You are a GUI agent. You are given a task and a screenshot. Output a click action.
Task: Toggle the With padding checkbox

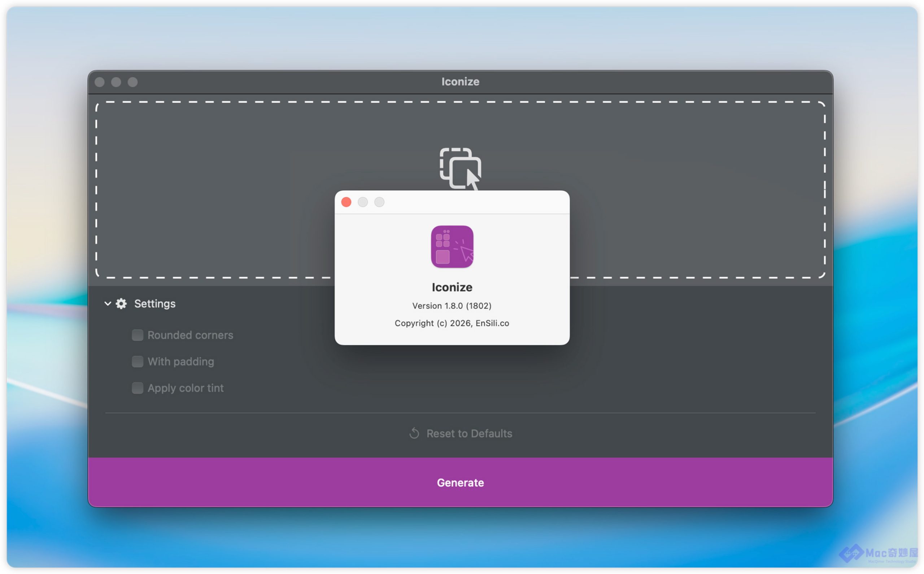pos(138,361)
